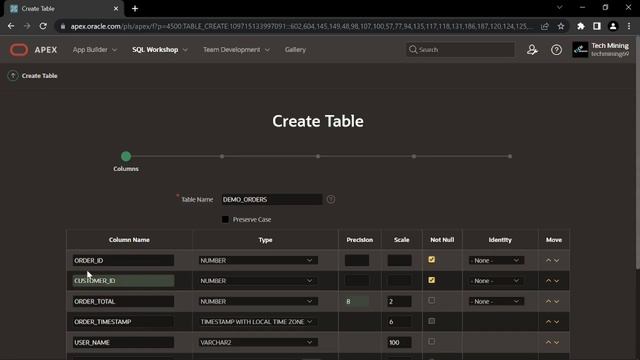Uncheck Not Null for ORDER_ID
Screen dimensions: 640x360
point(431,260)
